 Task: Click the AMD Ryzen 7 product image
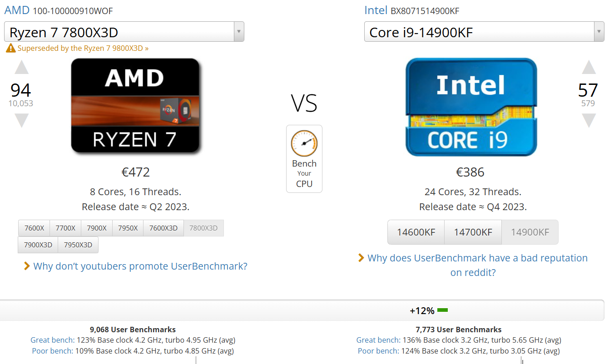(x=135, y=106)
